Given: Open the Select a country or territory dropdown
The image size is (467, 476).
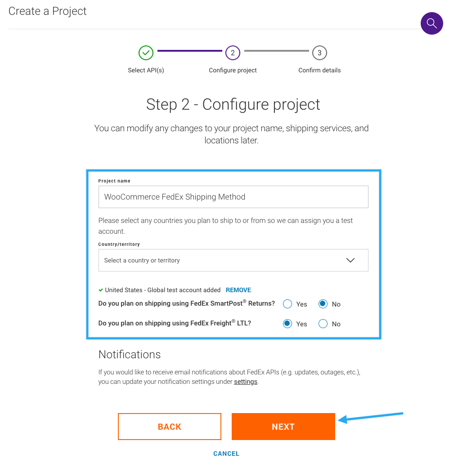Looking at the screenshot, I should 233,260.
